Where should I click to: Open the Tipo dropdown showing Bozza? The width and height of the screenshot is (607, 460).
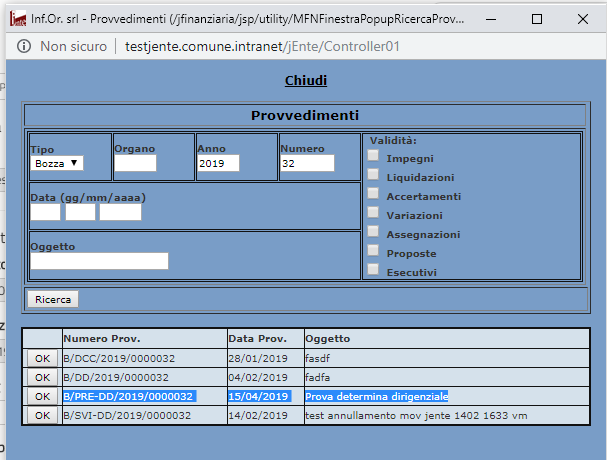tap(58, 163)
